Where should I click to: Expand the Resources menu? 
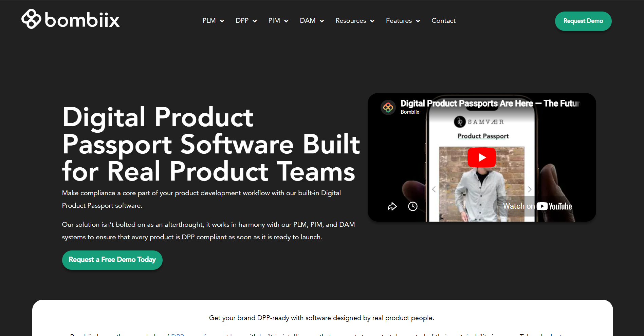(x=355, y=21)
